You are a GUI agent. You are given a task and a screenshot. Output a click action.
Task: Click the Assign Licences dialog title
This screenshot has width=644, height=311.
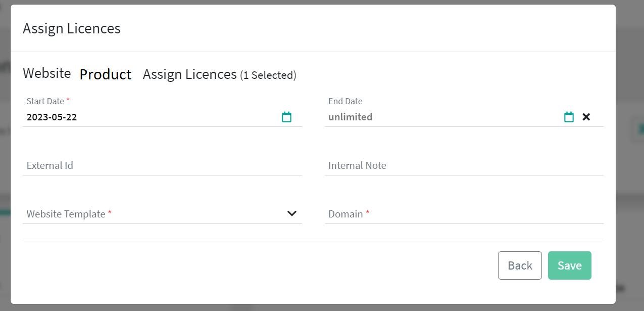tap(72, 28)
